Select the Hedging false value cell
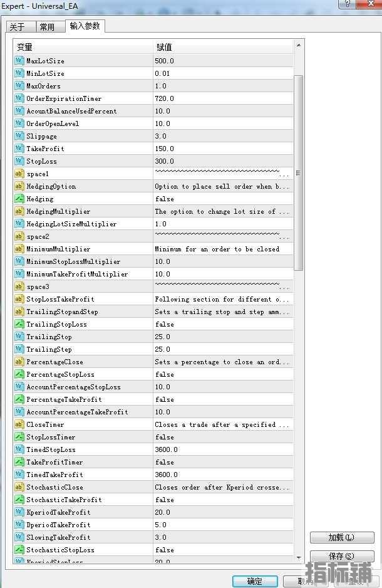Viewport: 382px width, 588px height. click(x=222, y=199)
